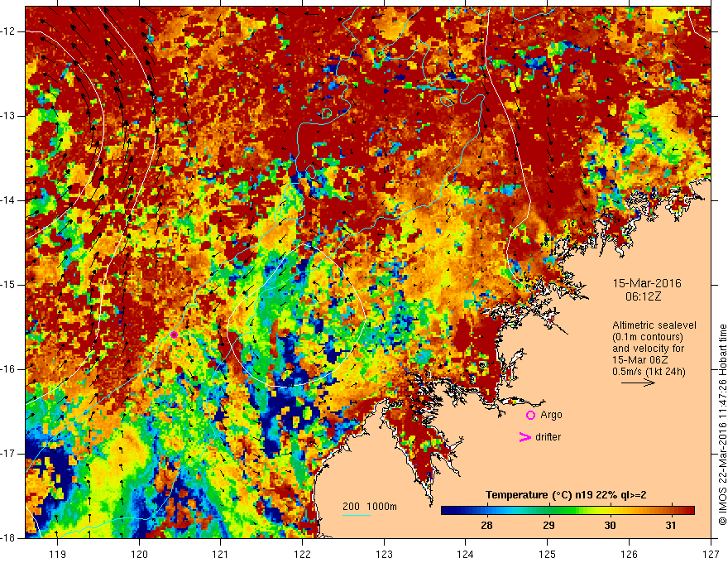Click the "Altimetric sealevel" caption line
The height and width of the screenshot is (563, 728).
pos(654,325)
